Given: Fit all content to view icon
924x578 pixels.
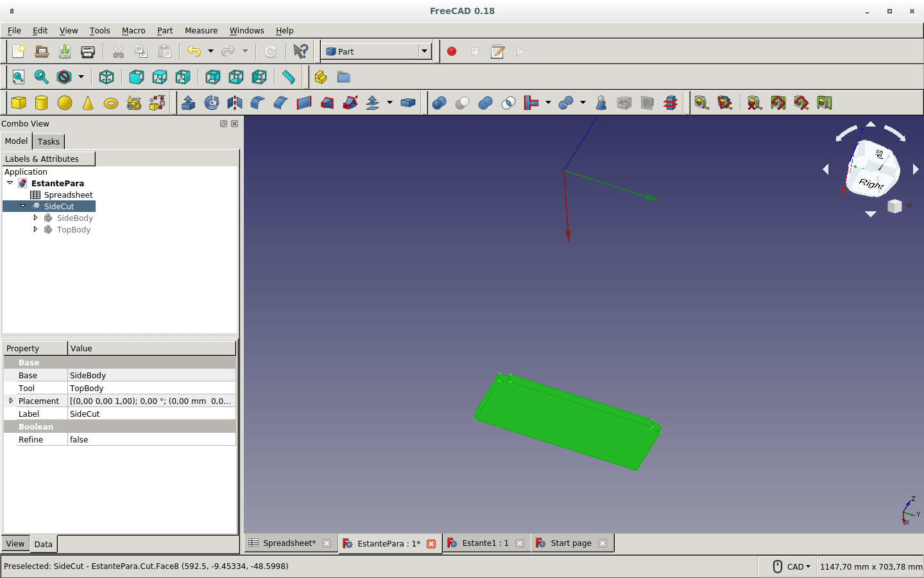Looking at the screenshot, I should 19,77.
